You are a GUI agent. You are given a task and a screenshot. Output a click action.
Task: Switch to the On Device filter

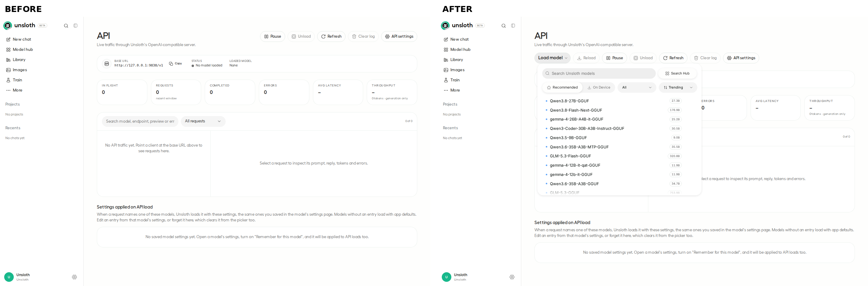click(x=599, y=87)
